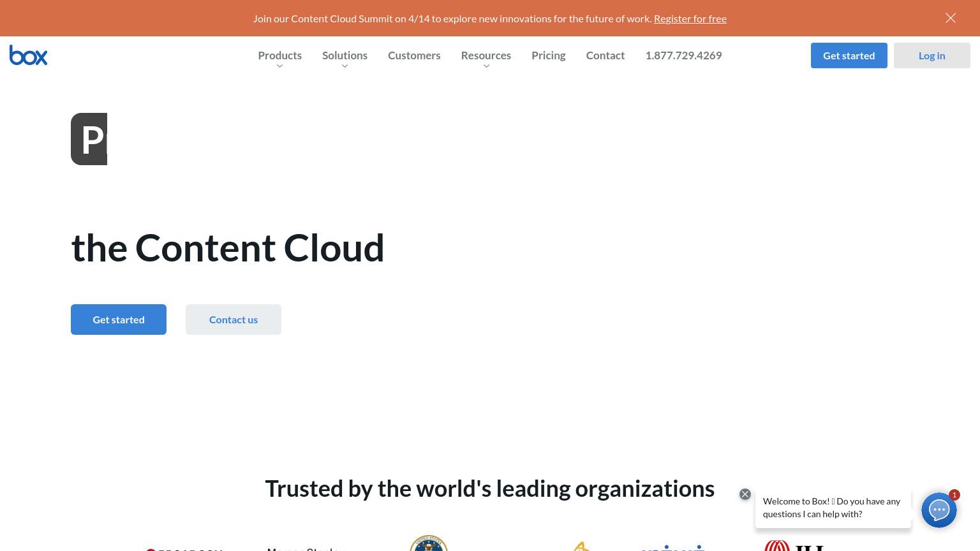This screenshot has width=980, height=551.
Task: Click the chat message about Box questions
Action: 832,508
